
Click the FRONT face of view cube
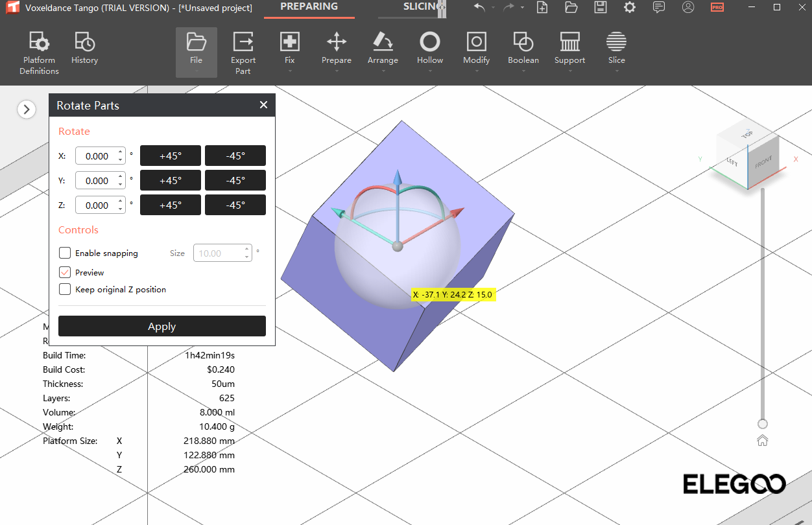763,163
